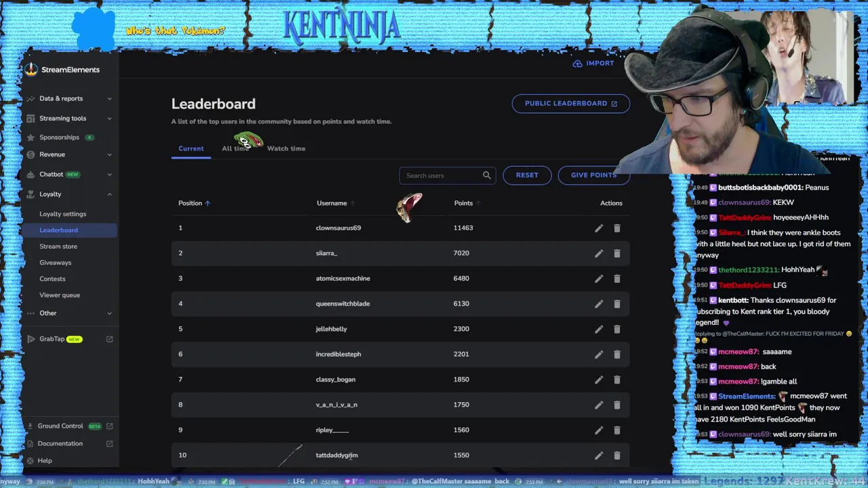Open Giveaways page

(x=55, y=263)
